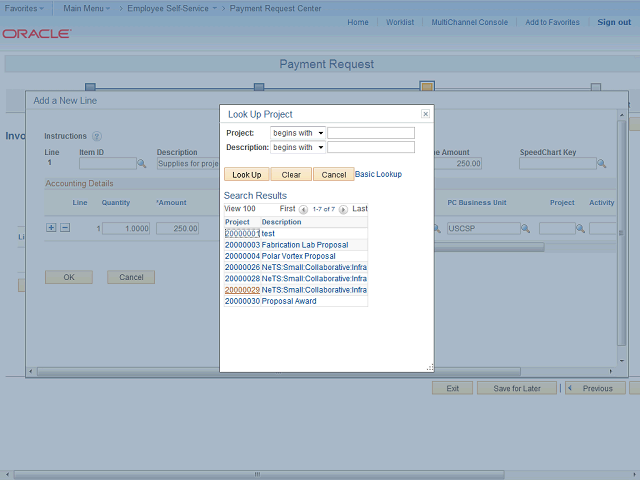Sort results by Description column header

[281, 222]
